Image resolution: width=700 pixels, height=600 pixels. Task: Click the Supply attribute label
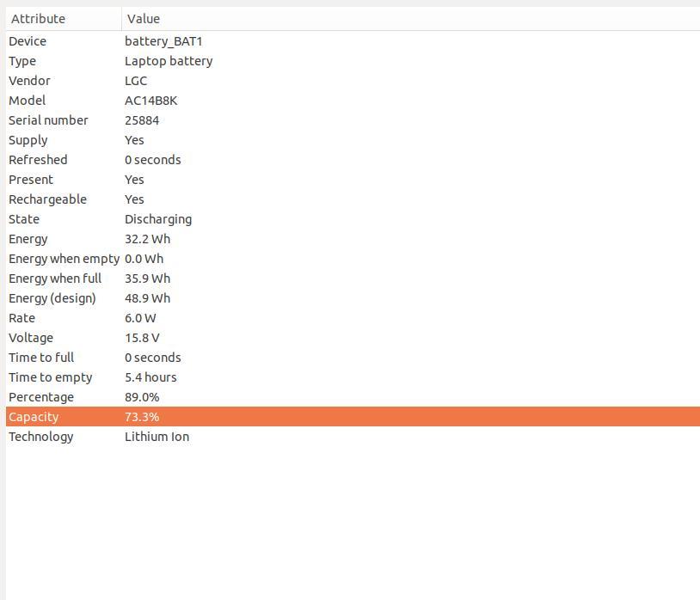click(28, 140)
